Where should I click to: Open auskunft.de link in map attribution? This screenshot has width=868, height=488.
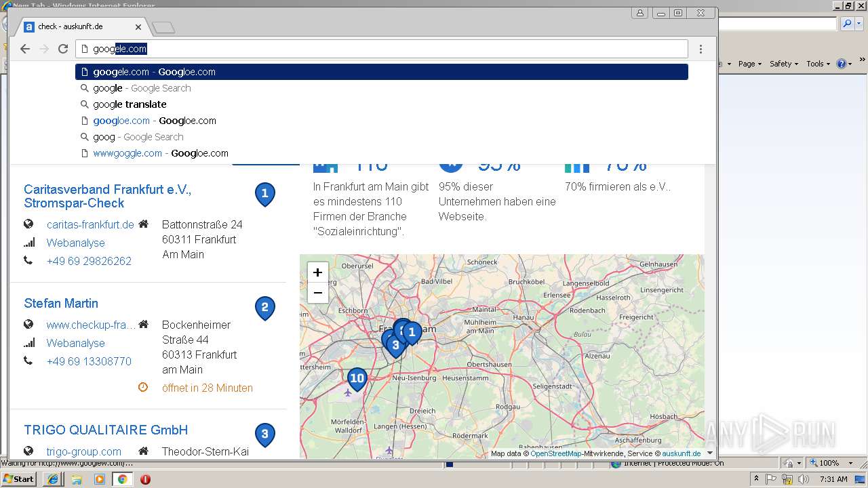pos(682,453)
